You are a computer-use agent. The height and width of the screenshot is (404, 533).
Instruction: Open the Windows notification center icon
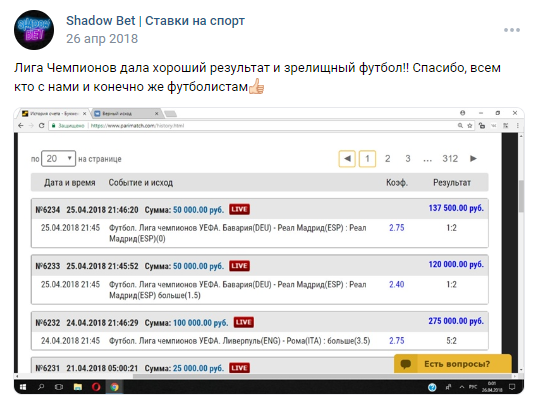(512, 387)
